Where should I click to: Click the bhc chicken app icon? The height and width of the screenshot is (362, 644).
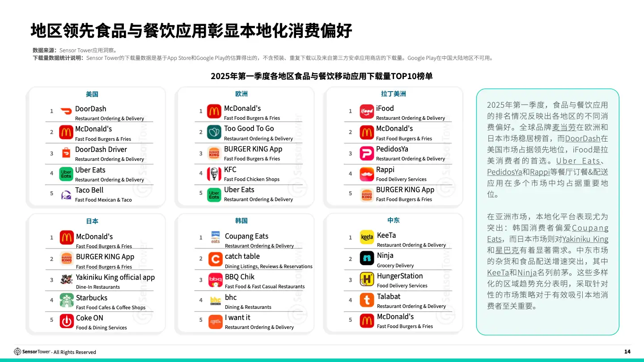coord(216,300)
